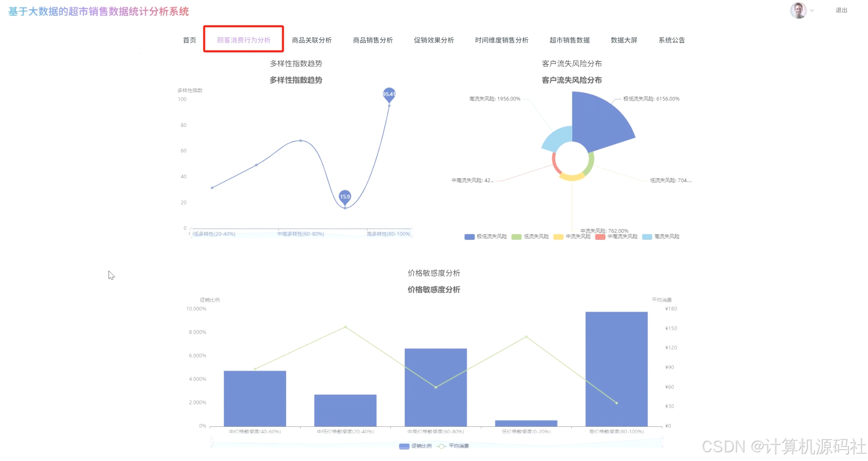
Task: Click the user avatar picture
Action: (x=798, y=10)
